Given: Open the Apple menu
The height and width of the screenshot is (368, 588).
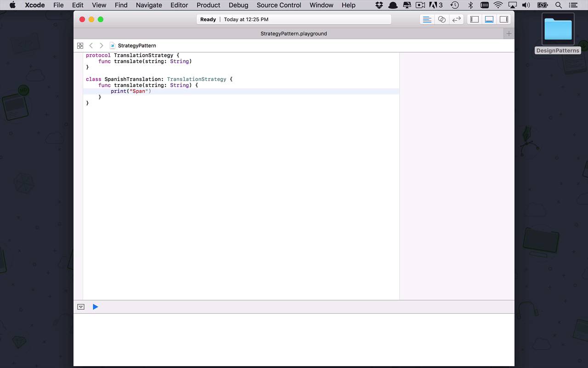Looking at the screenshot, I should [12, 5].
